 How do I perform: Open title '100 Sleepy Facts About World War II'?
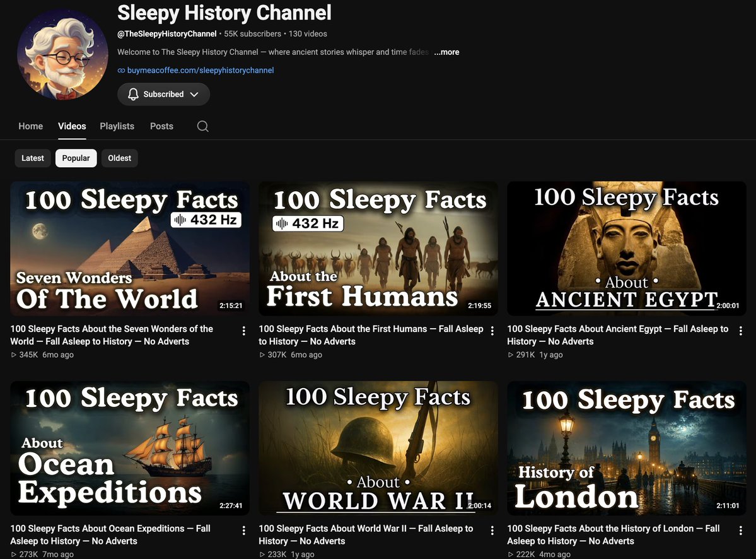pyautogui.click(x=366, y=535)
